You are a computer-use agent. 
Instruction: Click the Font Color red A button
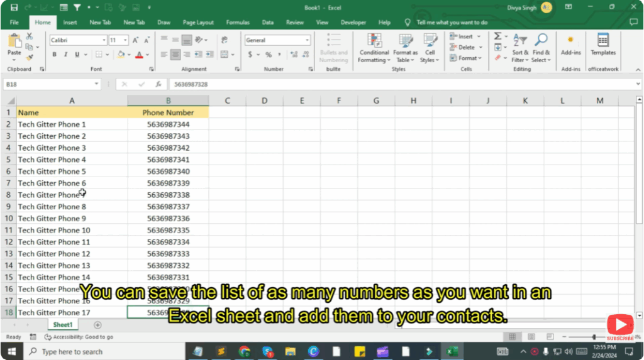(x=139, y=54)
